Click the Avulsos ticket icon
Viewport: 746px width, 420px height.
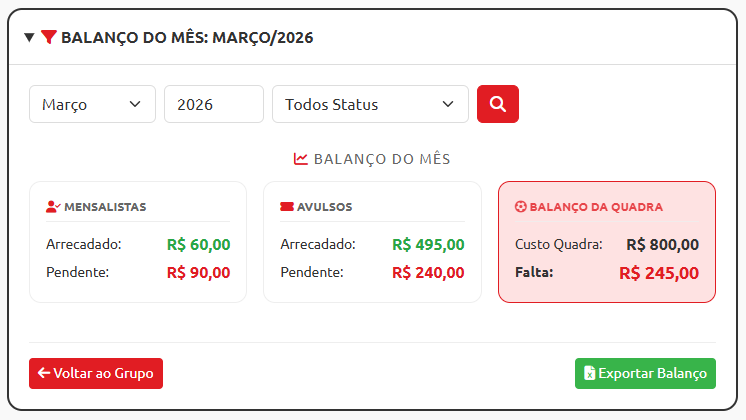tap(287, 207)
